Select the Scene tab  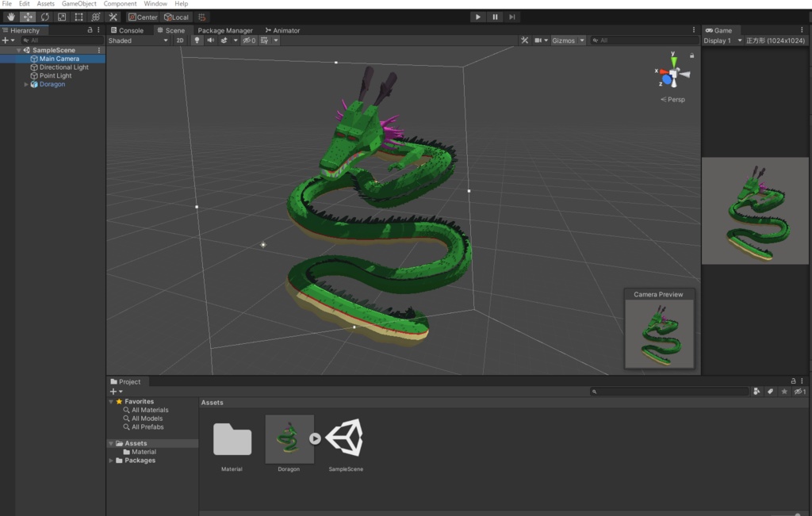(x=171, y=31)
